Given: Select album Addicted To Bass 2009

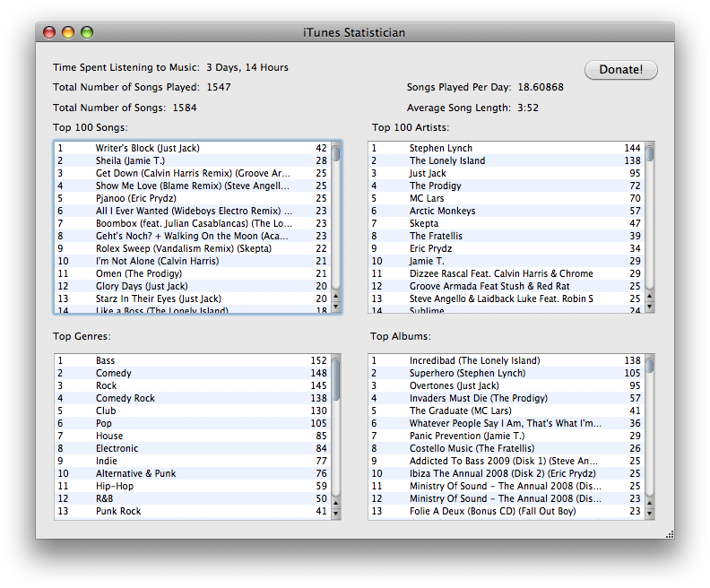Looking at the screenshot, I should coord(507,462).
